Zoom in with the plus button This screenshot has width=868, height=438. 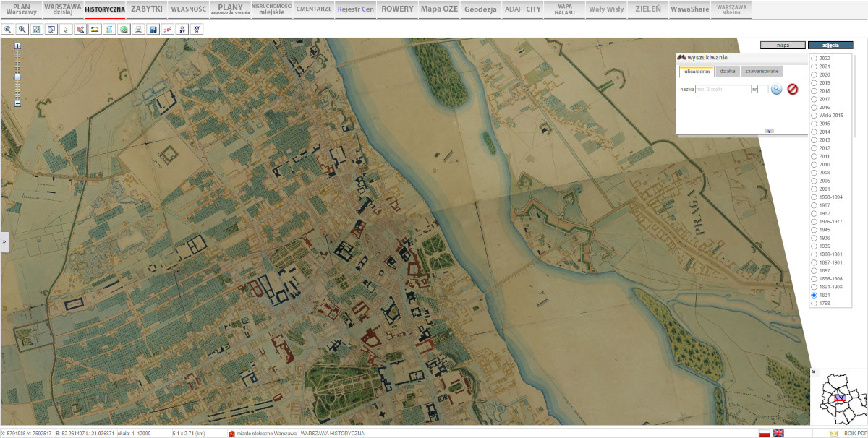17,46
